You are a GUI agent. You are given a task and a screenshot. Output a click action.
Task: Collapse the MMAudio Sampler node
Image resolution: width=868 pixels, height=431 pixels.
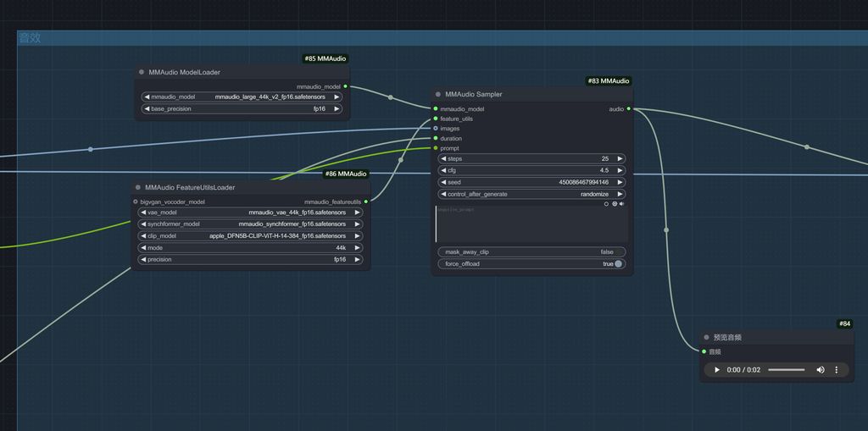click(438, 95)
